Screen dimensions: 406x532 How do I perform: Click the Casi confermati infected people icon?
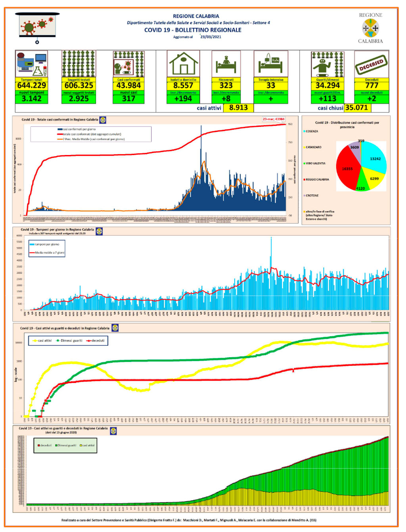[x=128, y=64]
